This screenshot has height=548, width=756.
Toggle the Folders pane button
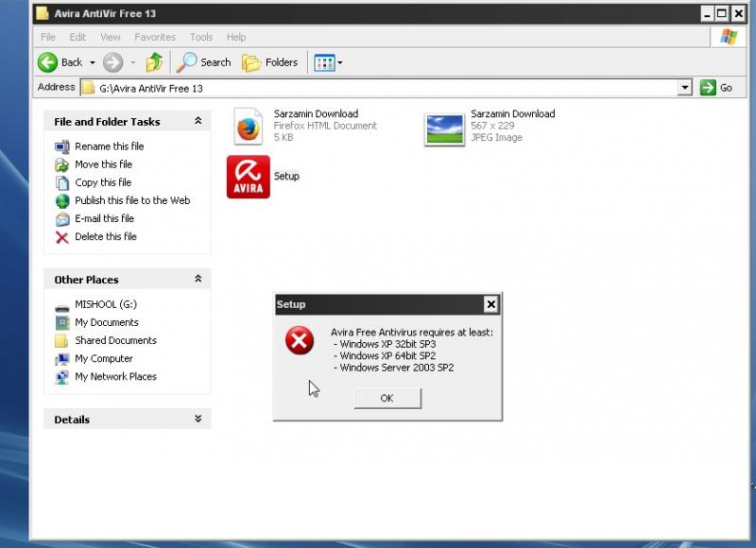pyautogui.click(x=270, y=62)
